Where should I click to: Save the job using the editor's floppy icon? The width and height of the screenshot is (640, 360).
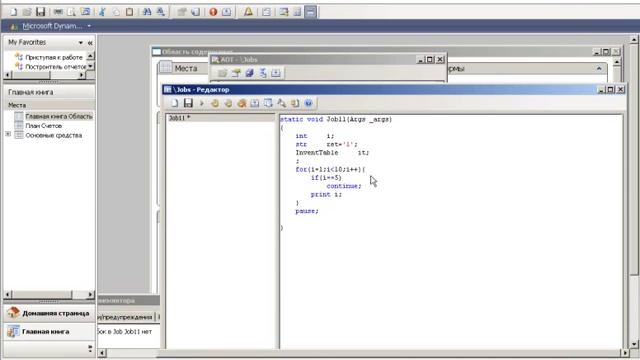tap(188, 103)
